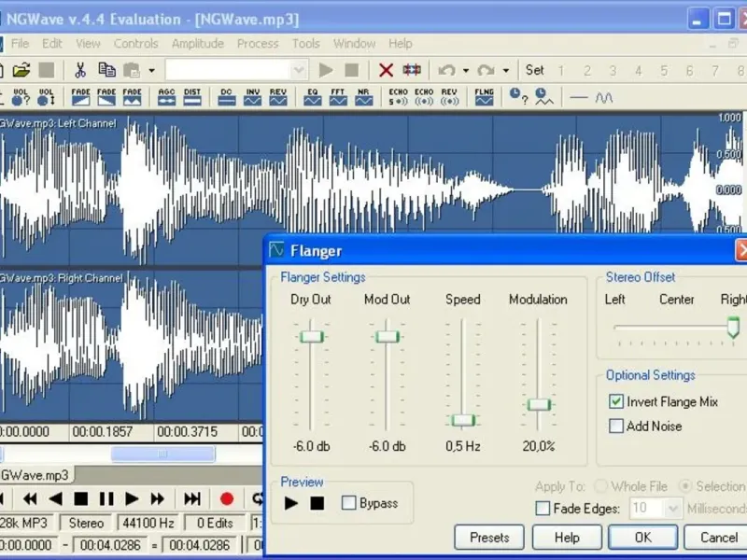Open the undo history dropdown arrow
Screen dimensions: 747x560
tap(466, 70)
